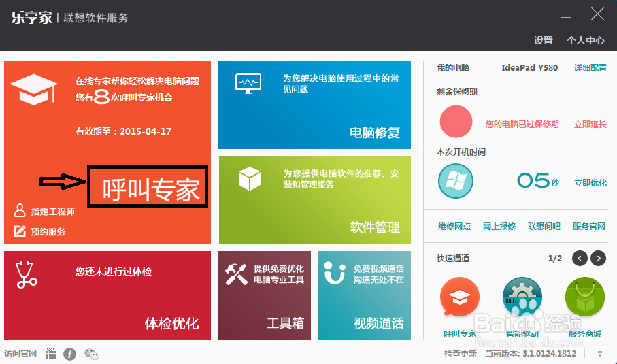This screenshot has width=617, height=364.
Task: Click the WeChat icon in the footer
Action: tap(92, 354)
